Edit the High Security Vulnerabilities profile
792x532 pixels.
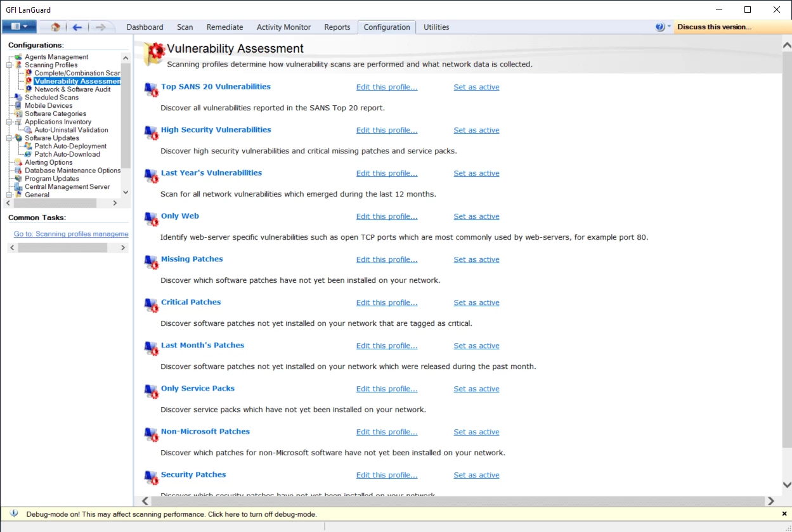coord(386,131)
